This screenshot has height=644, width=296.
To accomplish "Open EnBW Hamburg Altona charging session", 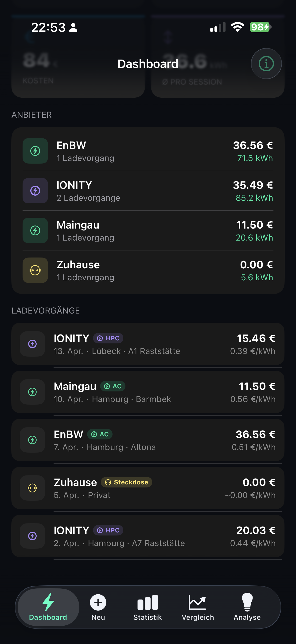I will click(x=148, y=440).
